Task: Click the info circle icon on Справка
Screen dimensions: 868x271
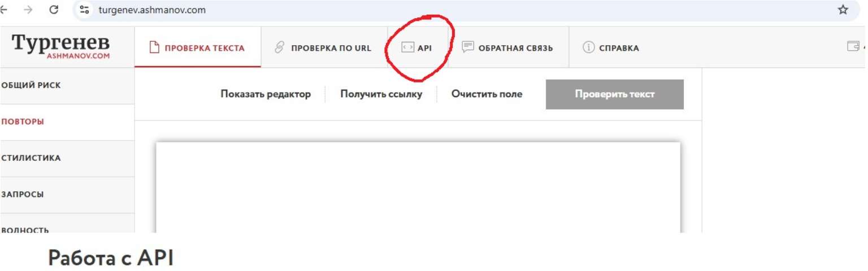Action: point(589,48)
